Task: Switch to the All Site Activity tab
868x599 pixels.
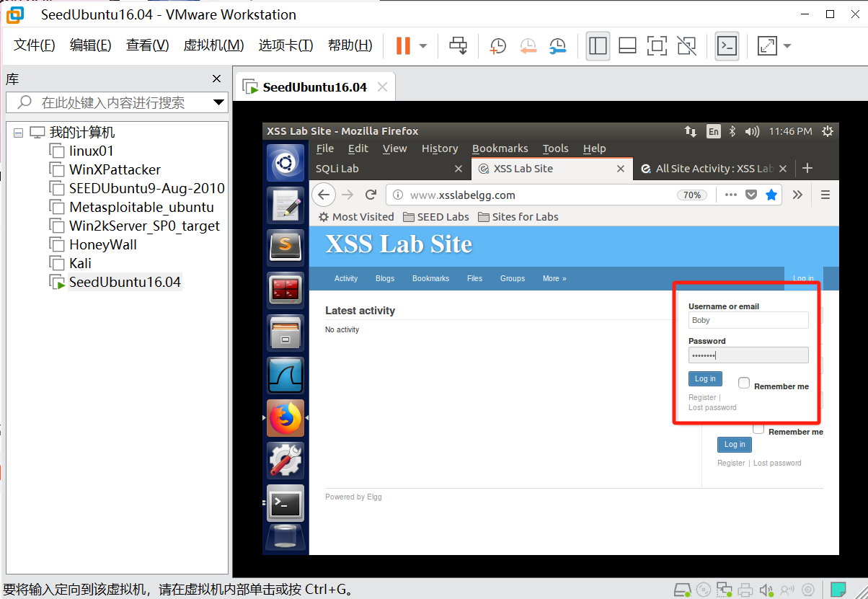Action: pyautogui.click(x=714, y=168)
